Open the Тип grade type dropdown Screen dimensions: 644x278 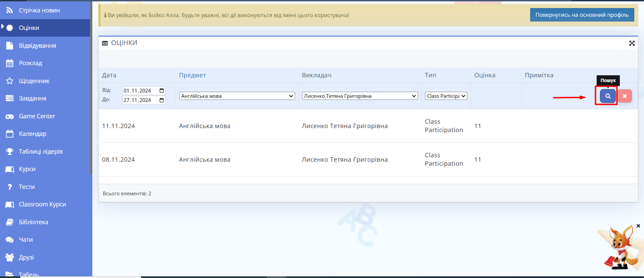(x=446, y=96)
